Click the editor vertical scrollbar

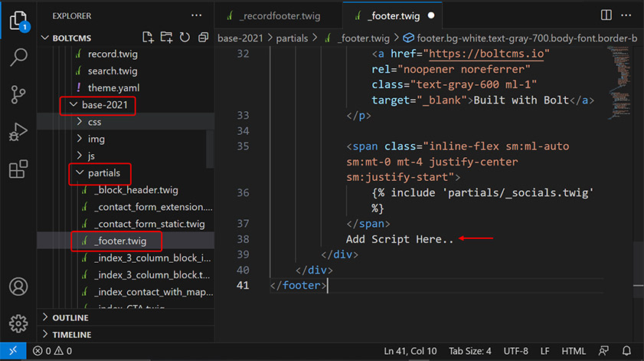click(x=638, y=269)
